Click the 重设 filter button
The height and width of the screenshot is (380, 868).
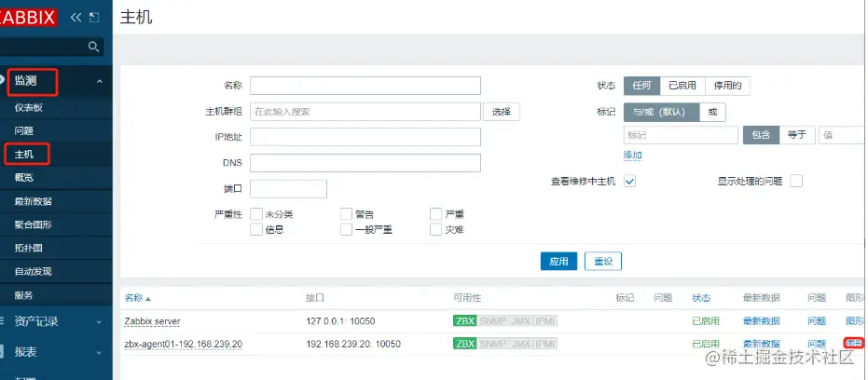pos(603,262)
